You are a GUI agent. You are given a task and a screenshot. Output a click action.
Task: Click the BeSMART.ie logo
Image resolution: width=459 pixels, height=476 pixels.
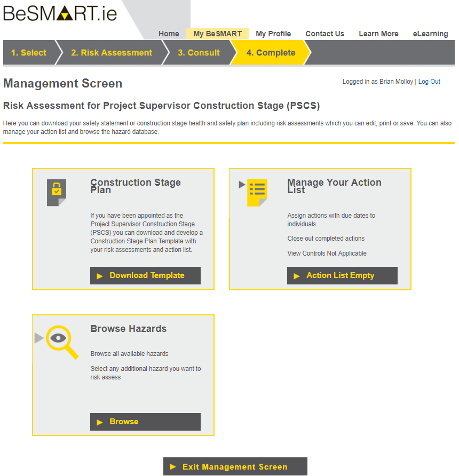click(x=60, y=13)
